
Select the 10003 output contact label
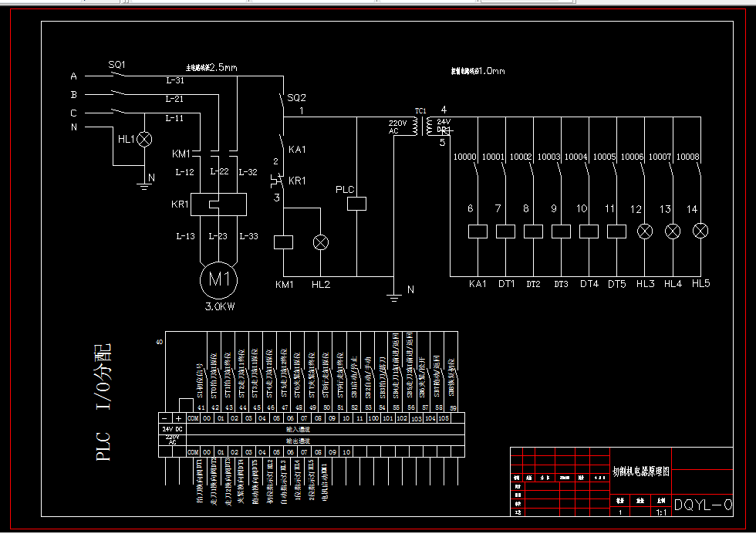pyautogui.click(x=548, y=157)
